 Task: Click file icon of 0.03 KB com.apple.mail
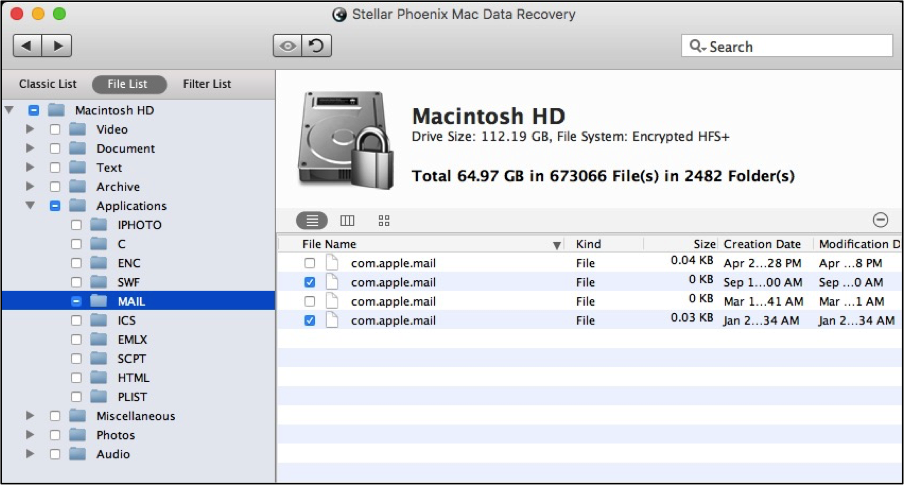[x=332, y=320]
